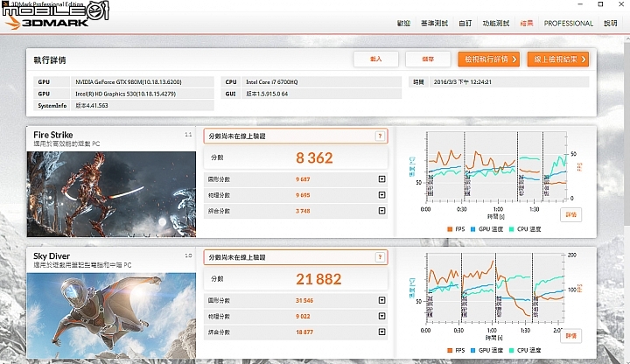Screen dimensions: 630x364
Task: Click the 儲存 (Save) button
Action: coord(428,59)
